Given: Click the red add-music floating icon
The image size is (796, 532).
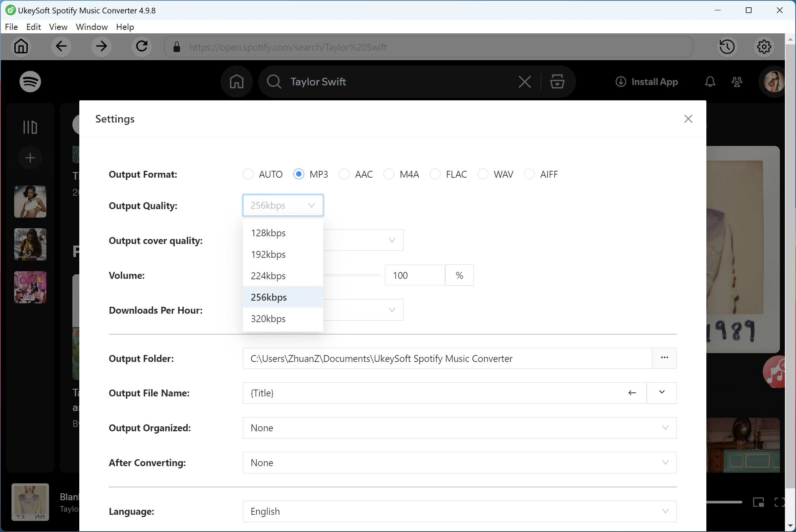Looking at the screenshot, I should pos(775,372).
